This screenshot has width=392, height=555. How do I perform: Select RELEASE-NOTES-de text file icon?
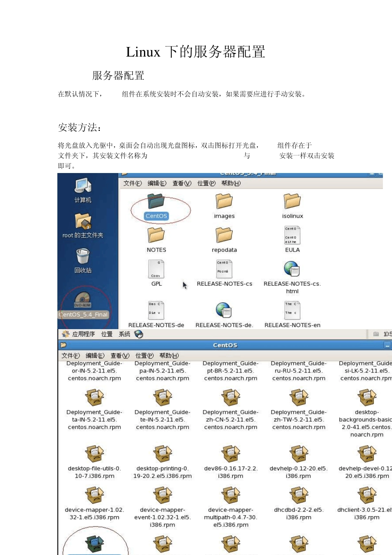156,311
